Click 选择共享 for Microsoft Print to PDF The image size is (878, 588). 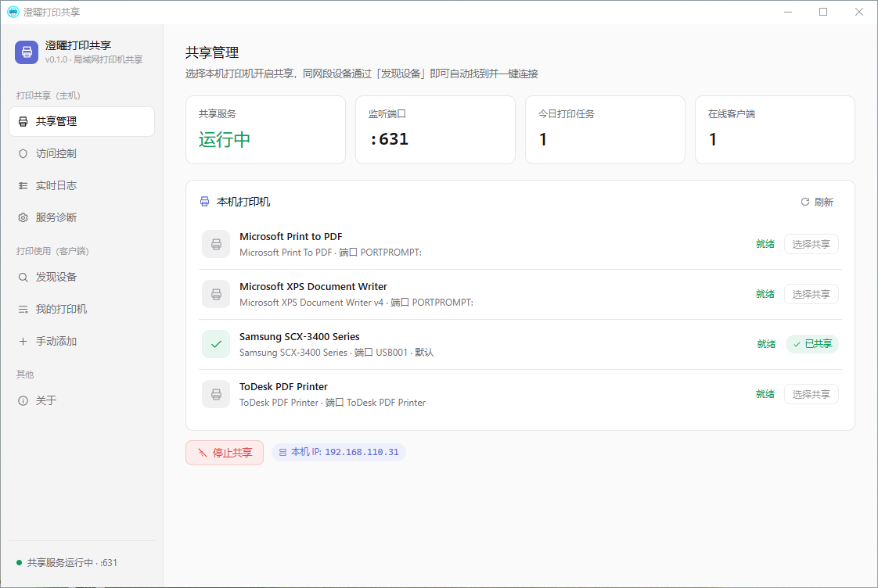(x=811, y=244)
